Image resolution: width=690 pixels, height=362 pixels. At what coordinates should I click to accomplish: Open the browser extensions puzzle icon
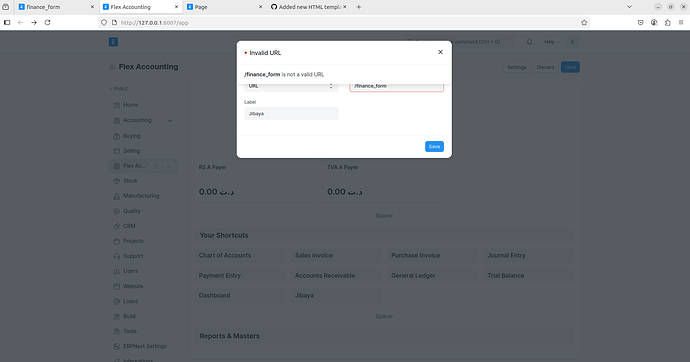(x=668, y=22)
